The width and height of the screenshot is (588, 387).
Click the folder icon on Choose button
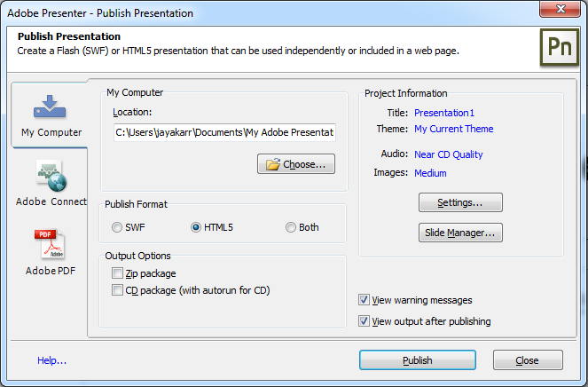[x=273, y=164]
